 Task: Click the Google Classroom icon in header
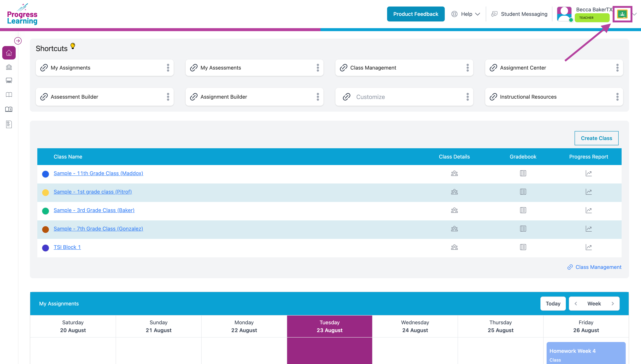(622, 14)
